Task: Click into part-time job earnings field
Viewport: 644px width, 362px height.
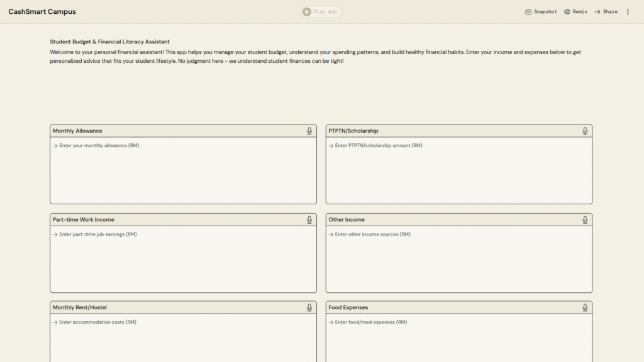Action: 183,258
